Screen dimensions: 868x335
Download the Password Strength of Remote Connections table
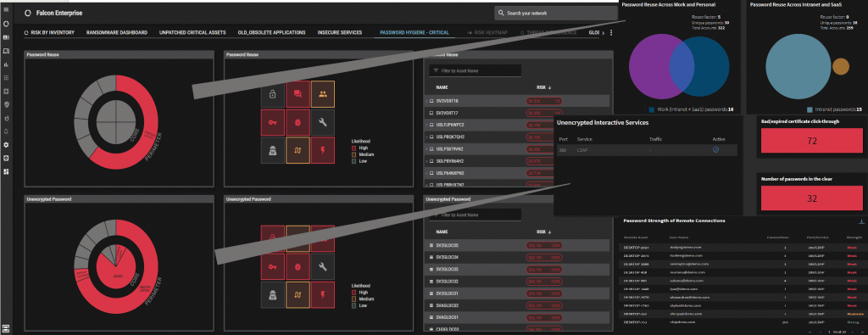tap(861, 221)
